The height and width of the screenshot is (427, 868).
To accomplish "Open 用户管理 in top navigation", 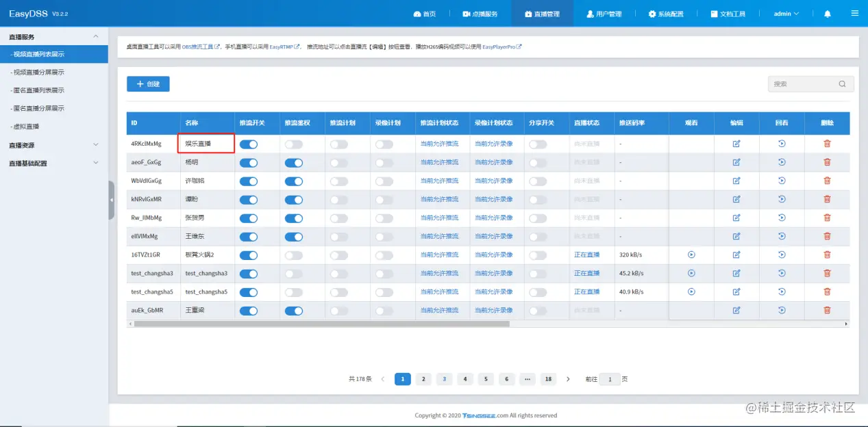I will [x=604, y=14].
